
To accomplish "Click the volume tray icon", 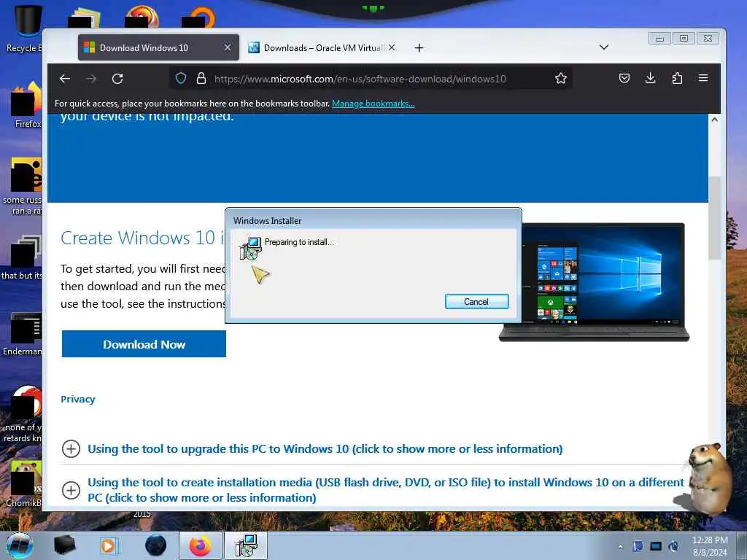I will pyautogui.click(x=673, y=546).
